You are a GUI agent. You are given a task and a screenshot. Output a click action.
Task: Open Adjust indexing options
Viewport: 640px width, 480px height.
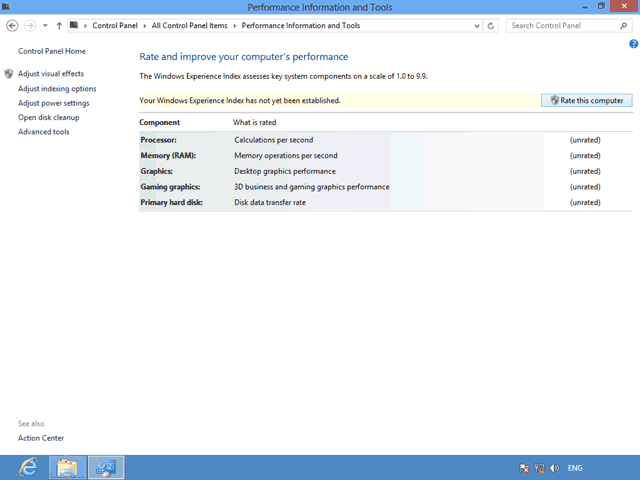click(x=57, y=89)
